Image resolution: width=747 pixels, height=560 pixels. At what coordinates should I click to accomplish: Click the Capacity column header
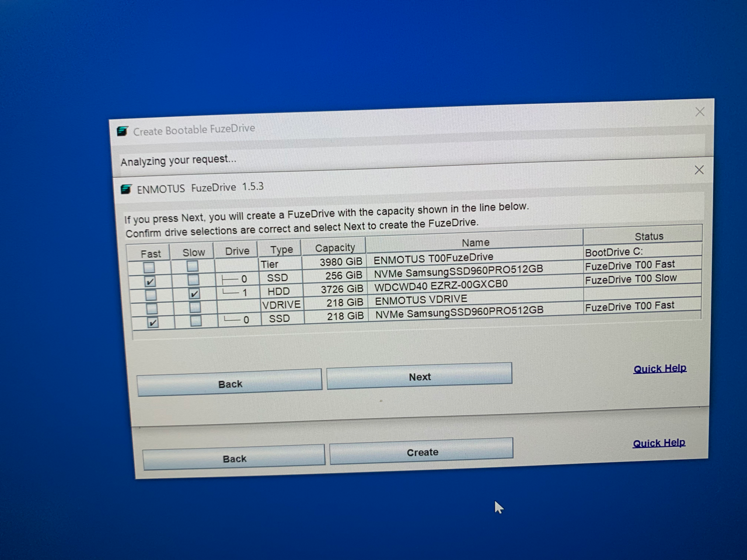pyautogui.click(x=334, y=248)
